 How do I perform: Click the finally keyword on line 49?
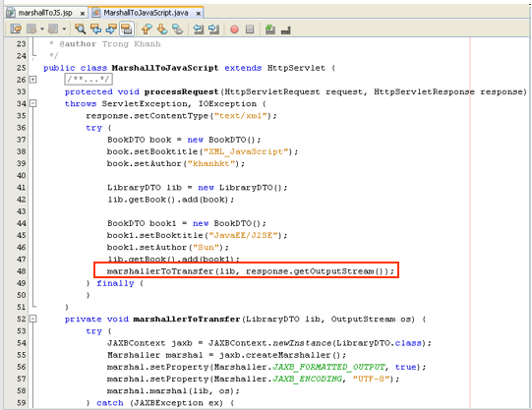pos(115,283)
